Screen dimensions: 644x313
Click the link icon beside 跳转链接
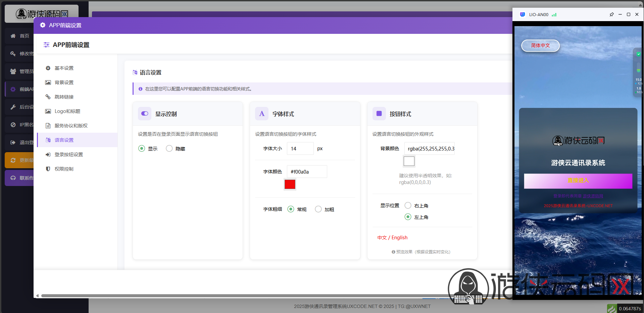tap(48, 97)
